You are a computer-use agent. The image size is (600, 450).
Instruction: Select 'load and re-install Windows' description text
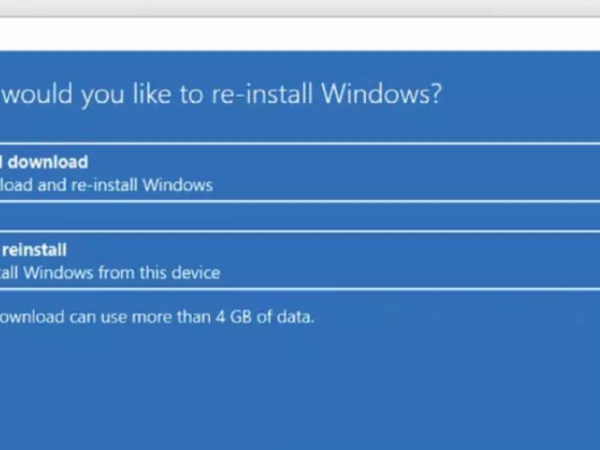pos(106,185)
